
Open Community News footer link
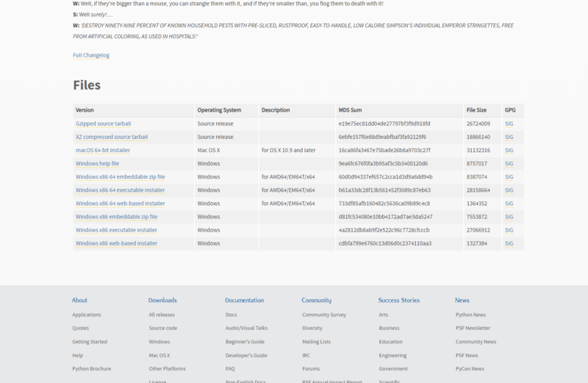coord(476,342)
